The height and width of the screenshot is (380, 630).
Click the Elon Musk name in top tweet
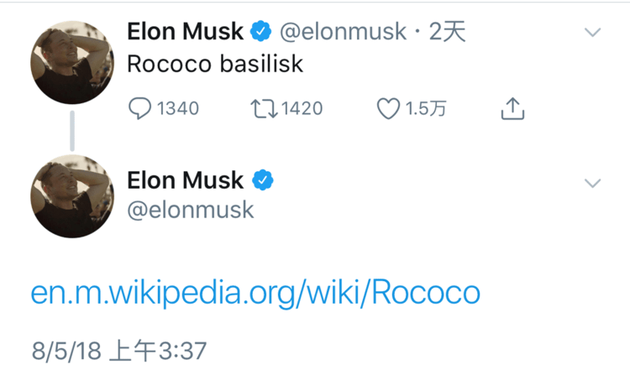coord(185,31)
